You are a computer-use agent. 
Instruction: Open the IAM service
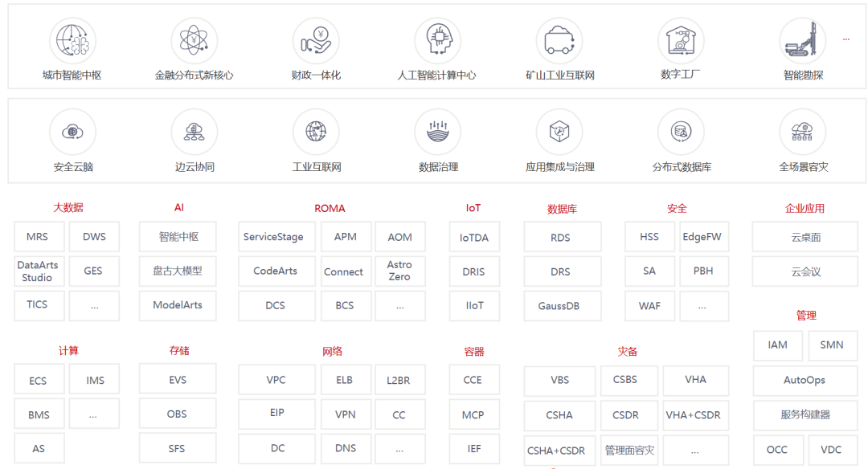point(778,345)
